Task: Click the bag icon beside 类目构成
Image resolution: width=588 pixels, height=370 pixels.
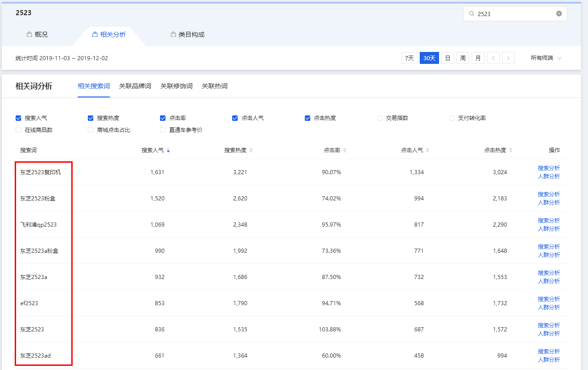Action: [173, 34]
